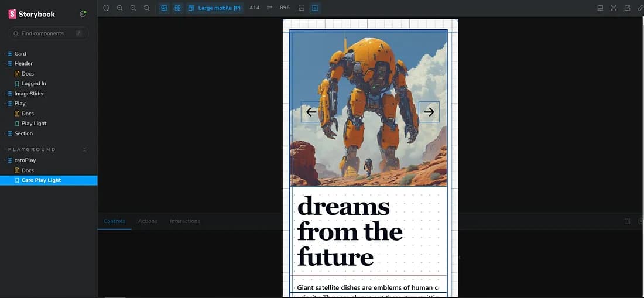Toggle the measure tool in toolbar
The image size is (644, 298).
tap(302, 8)
